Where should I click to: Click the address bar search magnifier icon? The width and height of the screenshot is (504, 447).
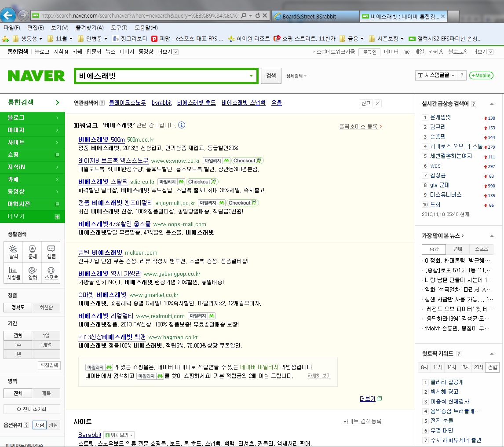pos(244,15)
